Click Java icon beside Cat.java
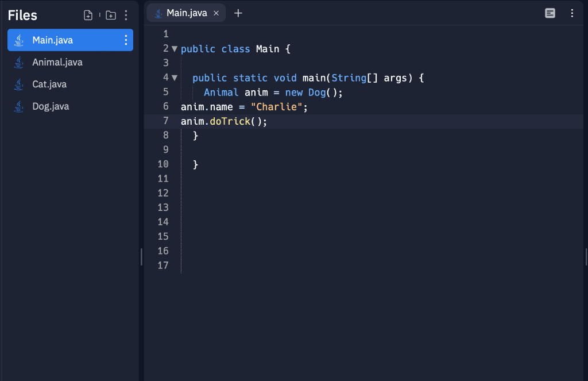Viewport: 588px width, 381px height. tap(19, 84)
